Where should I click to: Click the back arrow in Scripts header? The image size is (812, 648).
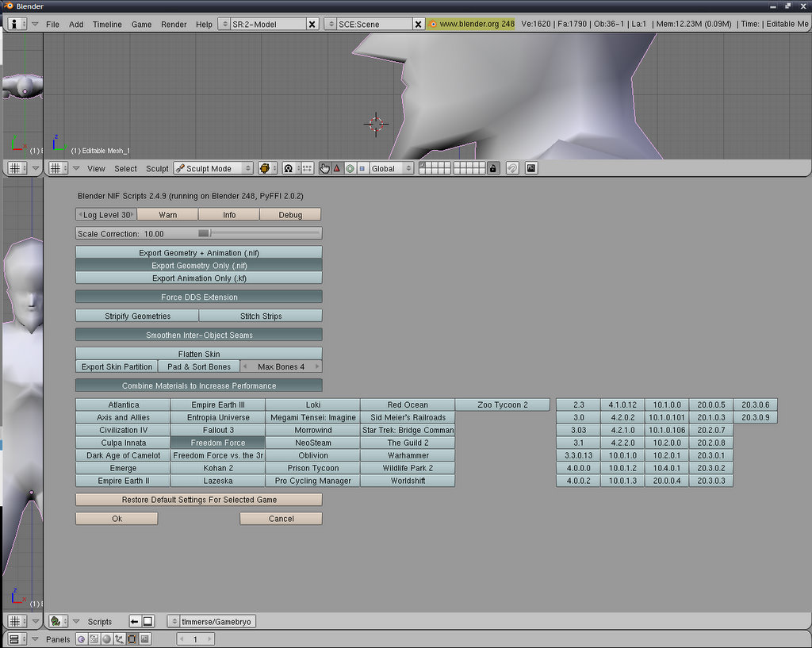tap(135, 622)
